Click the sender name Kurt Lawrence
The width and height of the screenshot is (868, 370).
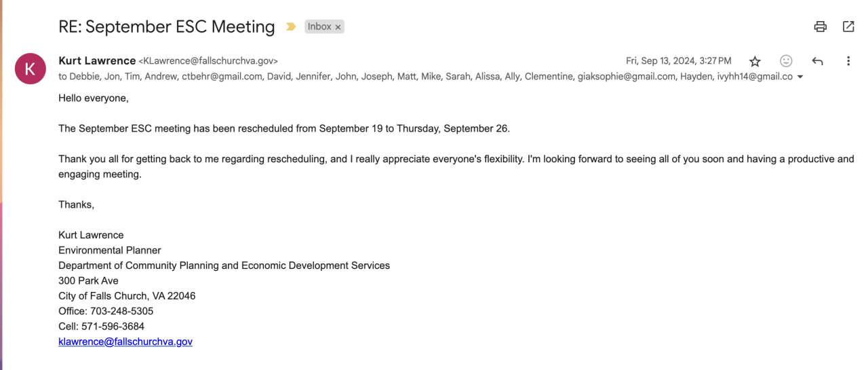pyautogui.click(x=97, y=60)
